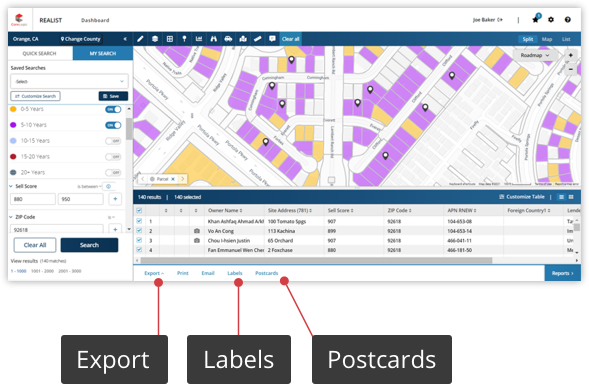Collapse the Sell Score filter section

pyautogui.click(x=11, y=186)
